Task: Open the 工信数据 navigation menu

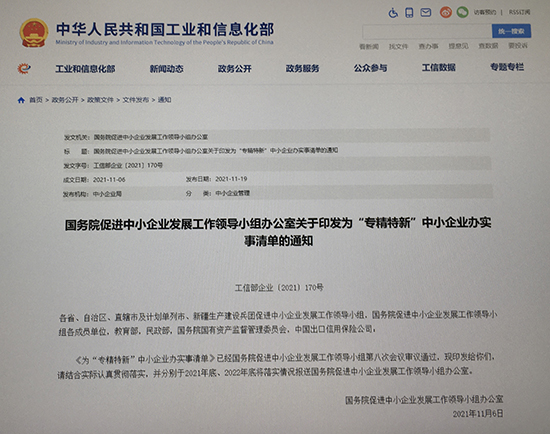Action: (438, 67)
